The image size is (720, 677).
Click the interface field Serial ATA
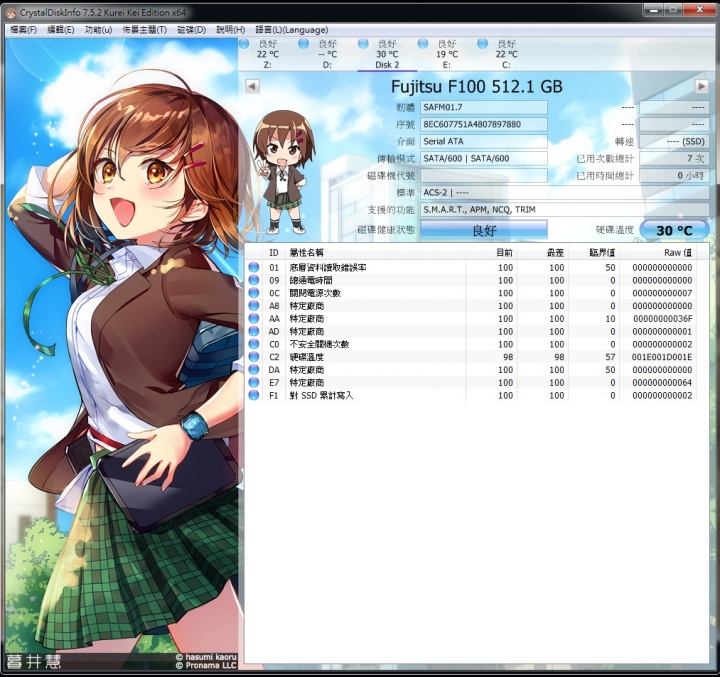[484, 141]
